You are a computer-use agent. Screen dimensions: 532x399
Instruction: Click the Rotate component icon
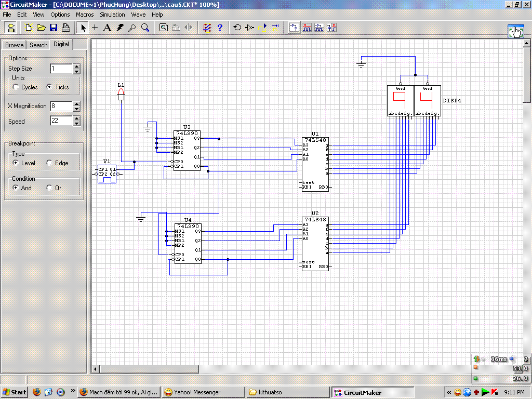click(x=237, y=28)
